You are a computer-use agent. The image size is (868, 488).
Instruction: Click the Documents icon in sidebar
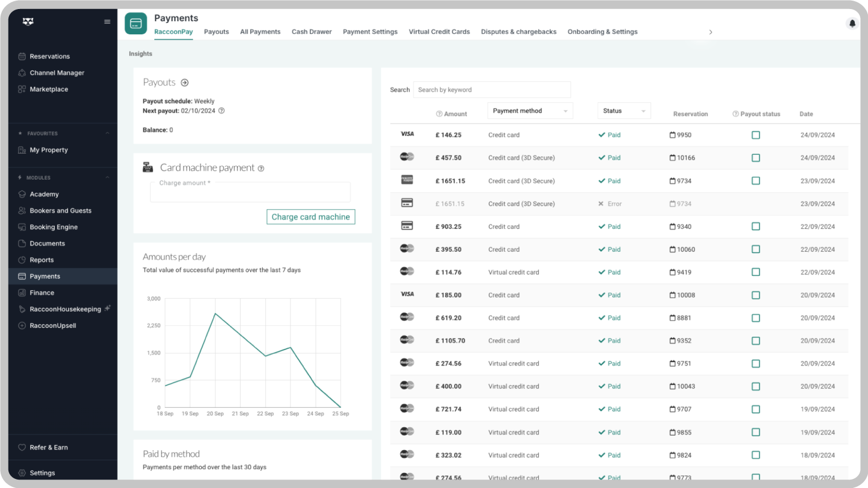pyautogui.click(x=22, y=243)
